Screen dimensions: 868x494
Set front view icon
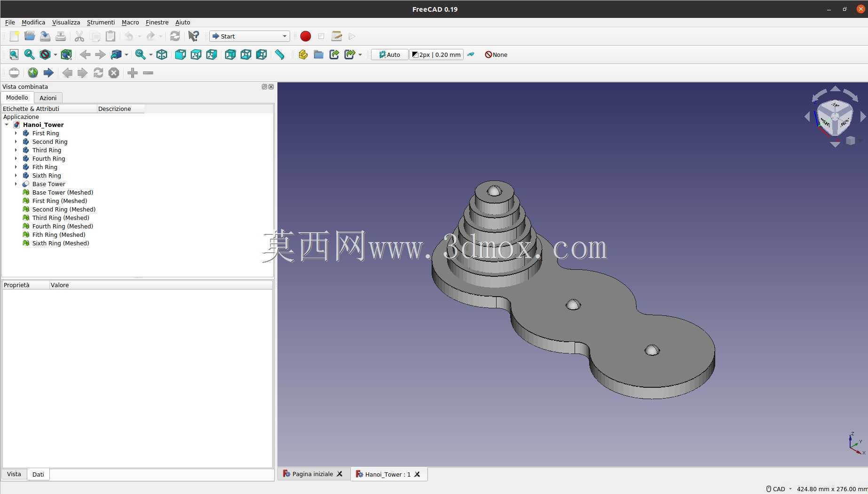(180, 55)
